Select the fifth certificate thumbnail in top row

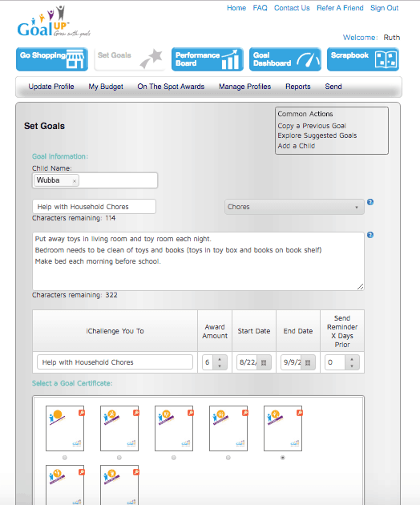coord(283,428)
